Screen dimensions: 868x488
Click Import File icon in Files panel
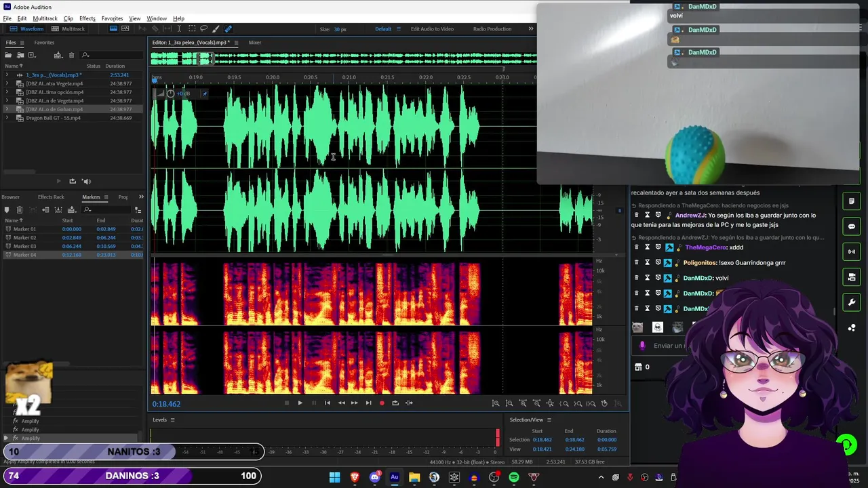click(x=20, y=55)
